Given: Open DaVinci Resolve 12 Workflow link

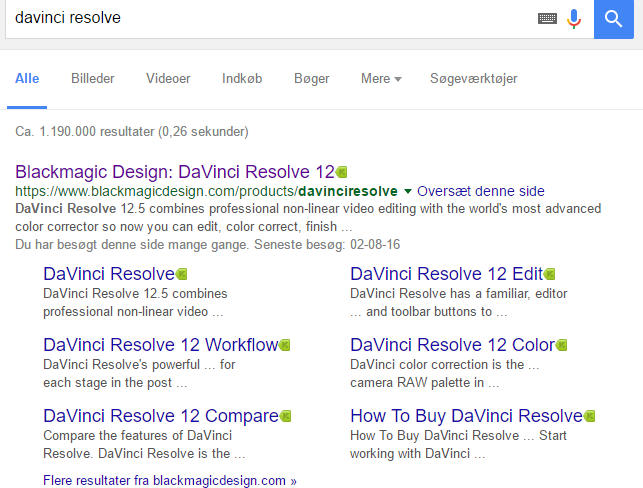Looking at the screenshot, I should [x=161, y=345].
